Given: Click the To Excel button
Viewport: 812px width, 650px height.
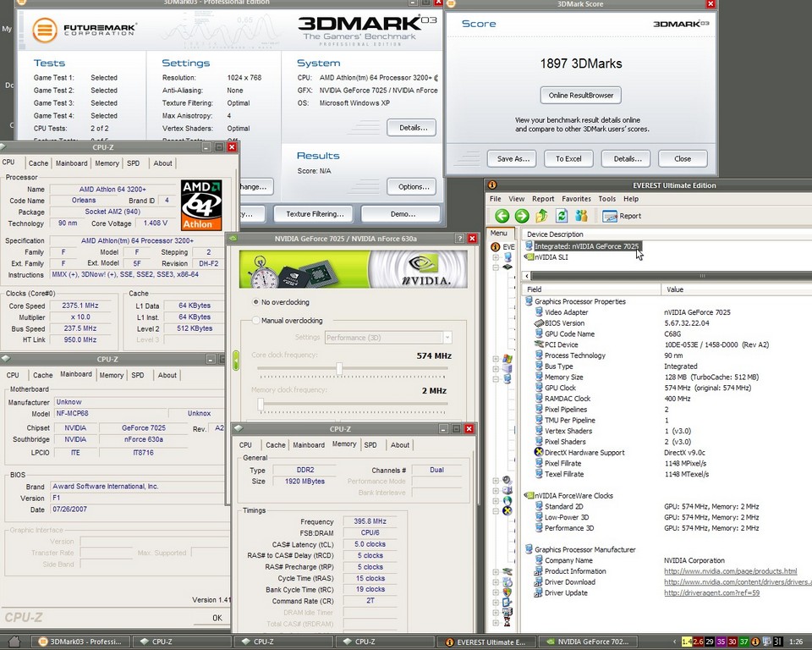Looking at the screenshot, I should coord(568,158).
